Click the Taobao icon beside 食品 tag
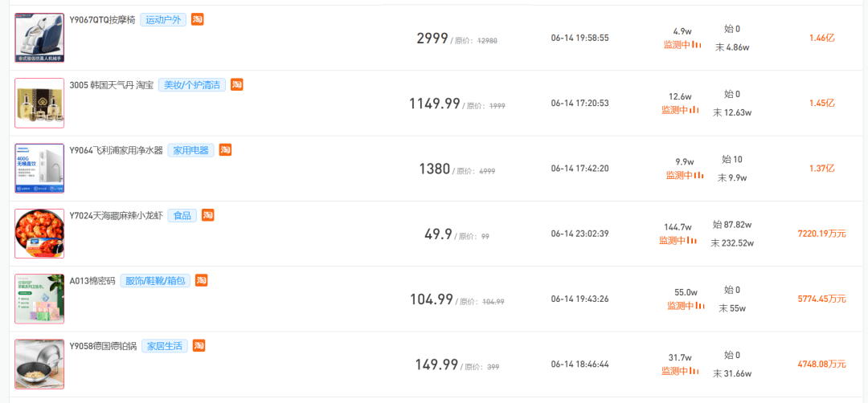This screenshot has width=868, height=403. pyautogui.click(x=207, y=215)
